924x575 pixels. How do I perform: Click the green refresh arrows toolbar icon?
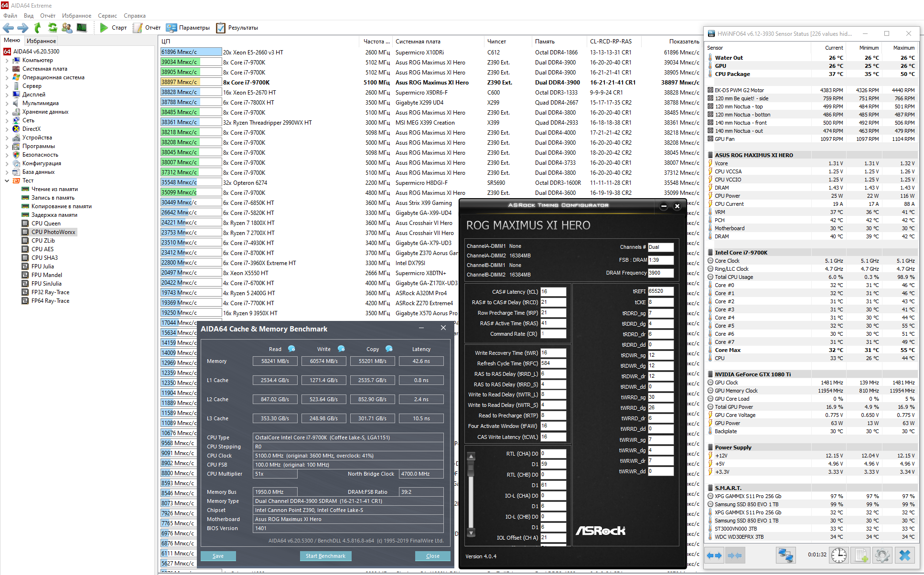(x=53, y=28)
